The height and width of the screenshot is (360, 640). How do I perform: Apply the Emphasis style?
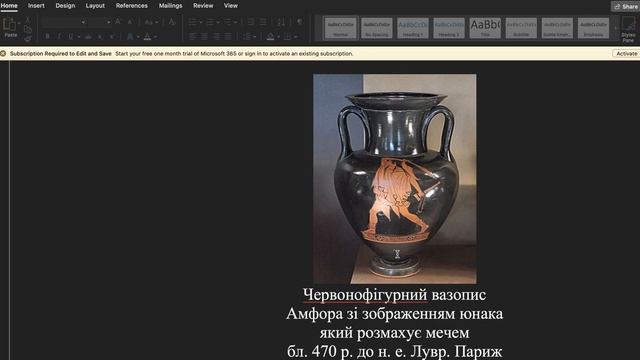(x=593, y=28)
